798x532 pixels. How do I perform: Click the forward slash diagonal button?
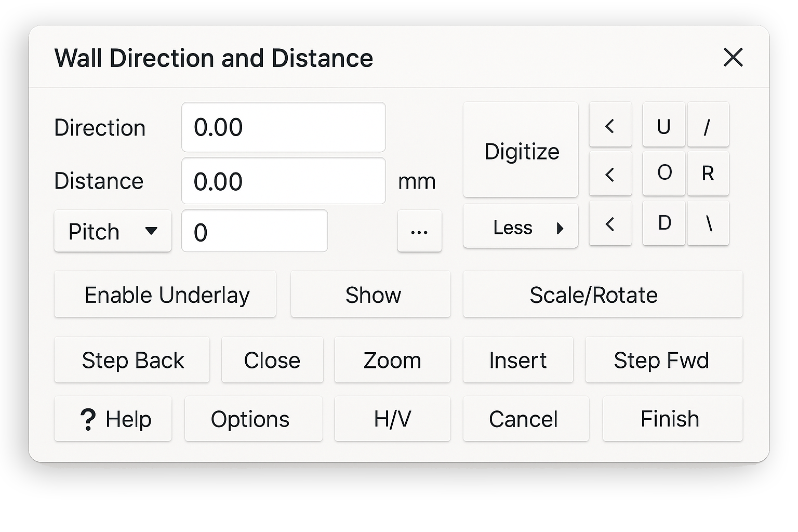pos(708,125)
